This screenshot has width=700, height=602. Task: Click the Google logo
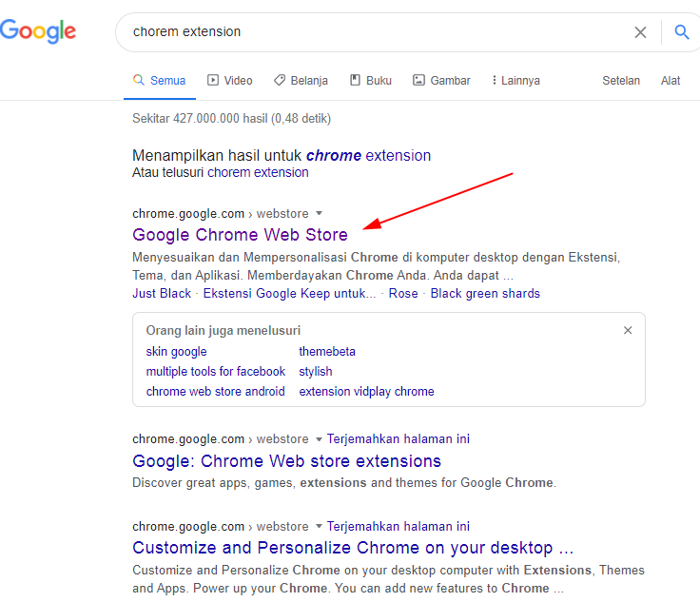coord(37,30)
